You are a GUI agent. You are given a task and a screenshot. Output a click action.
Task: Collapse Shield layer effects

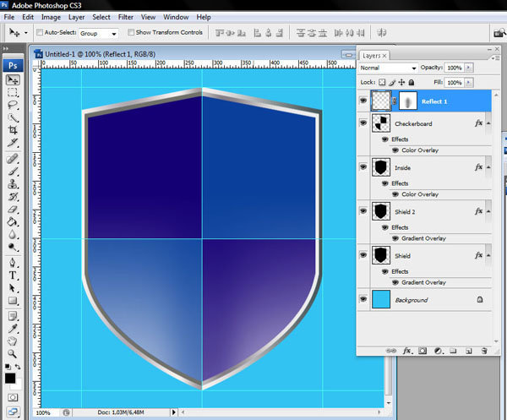pos(488,255)
